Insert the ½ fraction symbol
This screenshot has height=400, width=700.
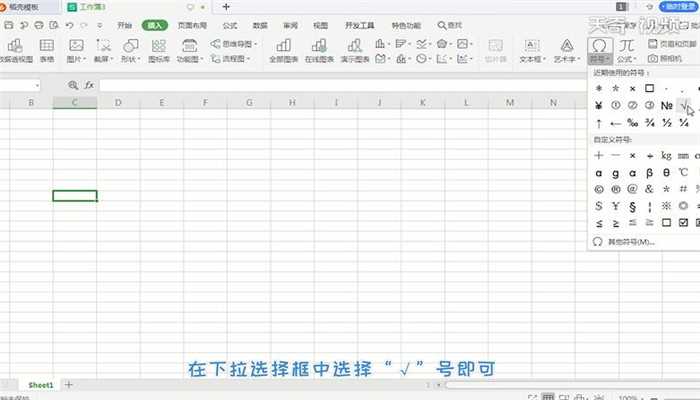[667, 123]
